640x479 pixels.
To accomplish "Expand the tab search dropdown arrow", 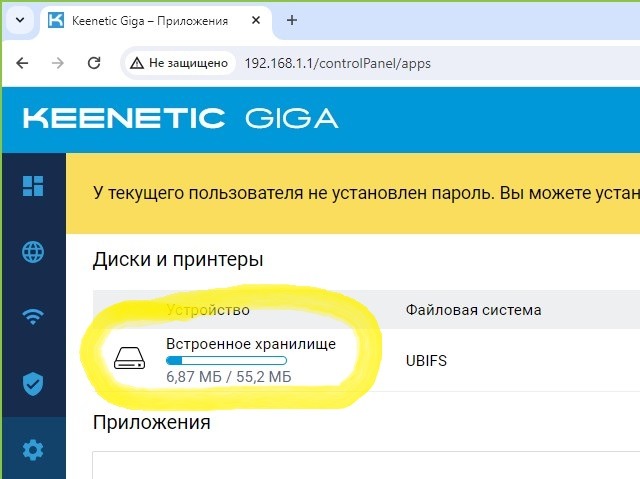I will pyautogui.click(x=20, y=20).
